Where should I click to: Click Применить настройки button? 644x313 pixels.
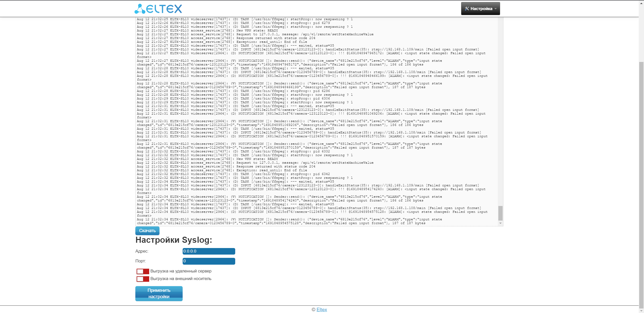click(159, 293)
